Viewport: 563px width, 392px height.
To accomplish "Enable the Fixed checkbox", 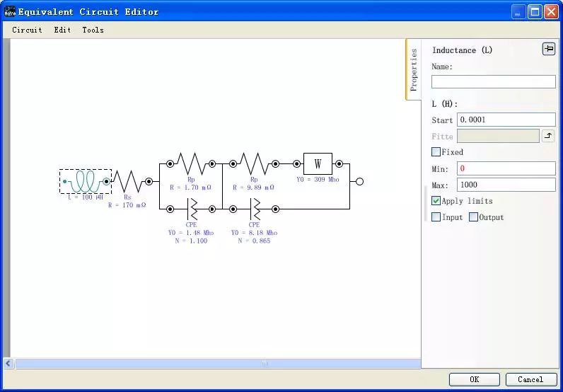I will click(x=436, y=152).
